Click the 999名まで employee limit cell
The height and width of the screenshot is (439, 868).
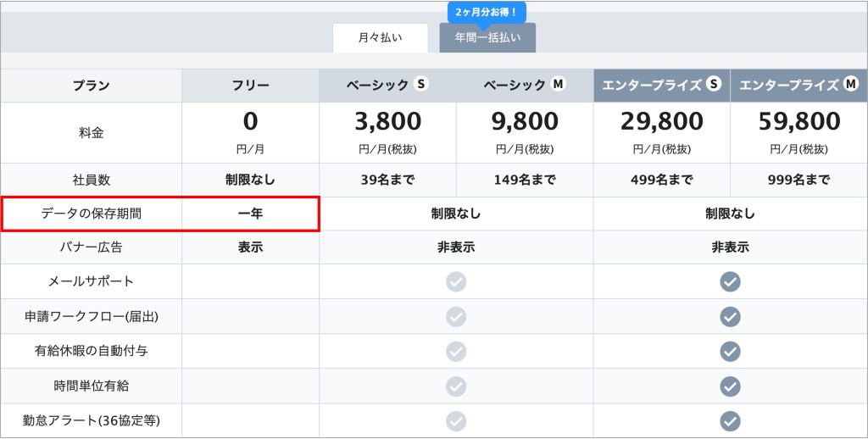(798, 180)
